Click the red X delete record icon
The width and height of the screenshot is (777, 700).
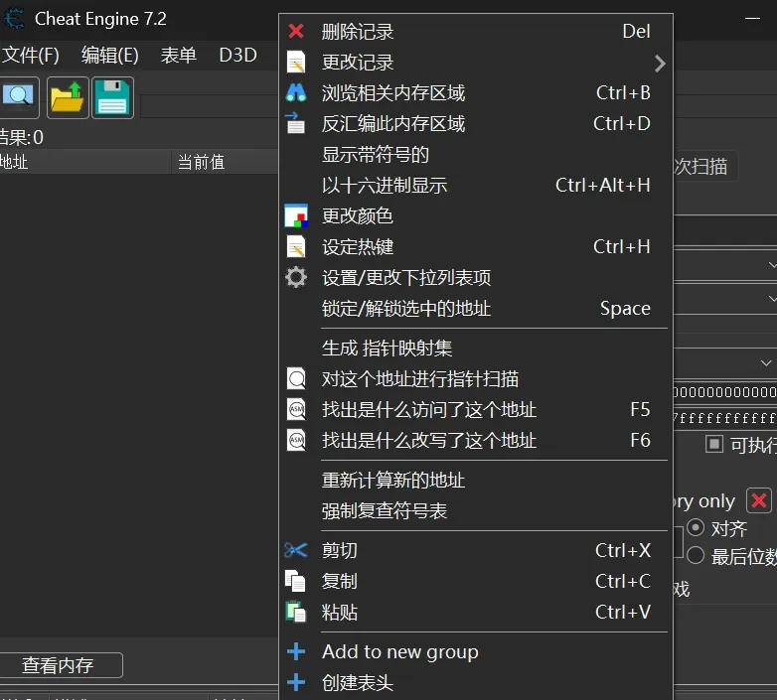click(296, 31)
